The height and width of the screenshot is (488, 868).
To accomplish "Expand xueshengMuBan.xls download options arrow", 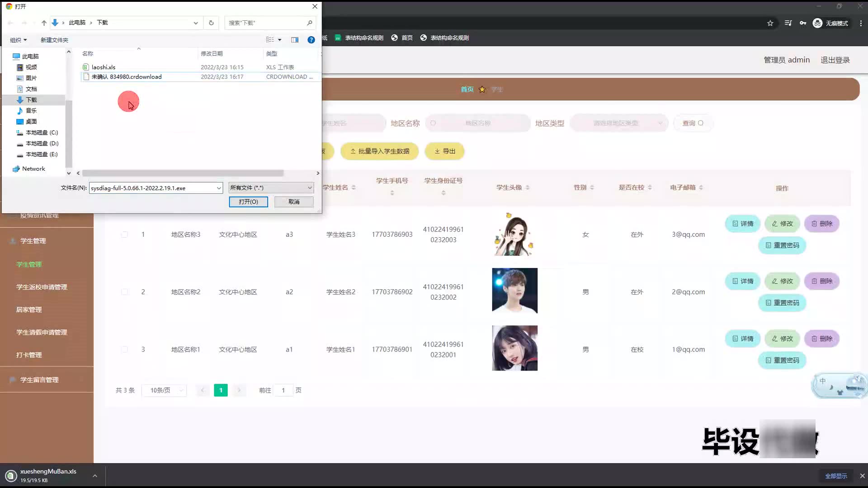I will tap(95, 476).
